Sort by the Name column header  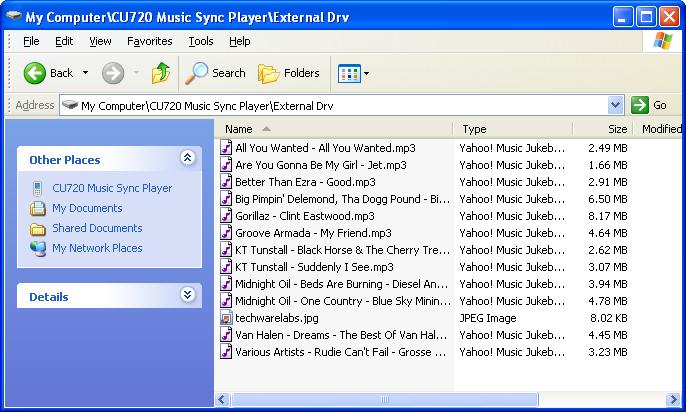pyautogui.click(x=333, y=129)
